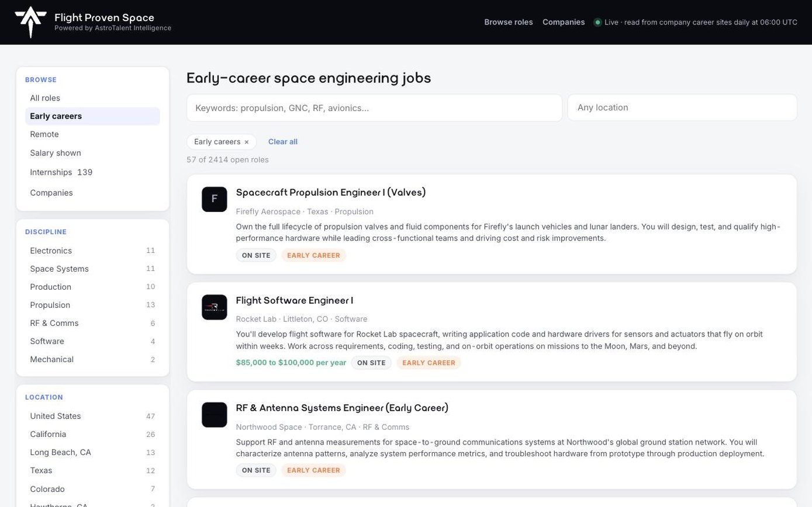812x507 pixels.
Task: Filter discipline by Propulsion
Action: [92, 305]
